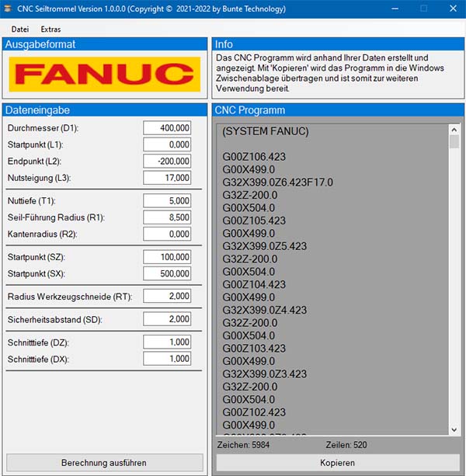Image resolution: width=466 pixels, height=476 pixels.
Task: Click the line G32X399.0Z3.423
Action: click(x=264, y=374)
